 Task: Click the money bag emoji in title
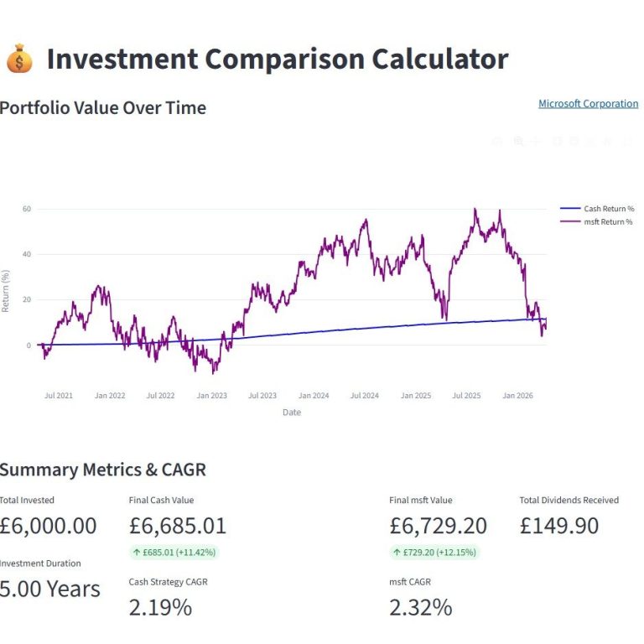click(19, 60)
